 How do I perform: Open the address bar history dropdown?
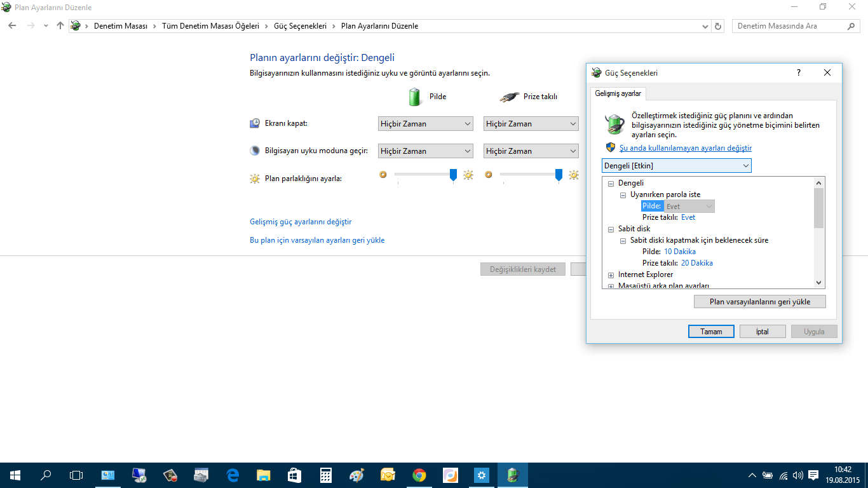click(x=705, y=26)
